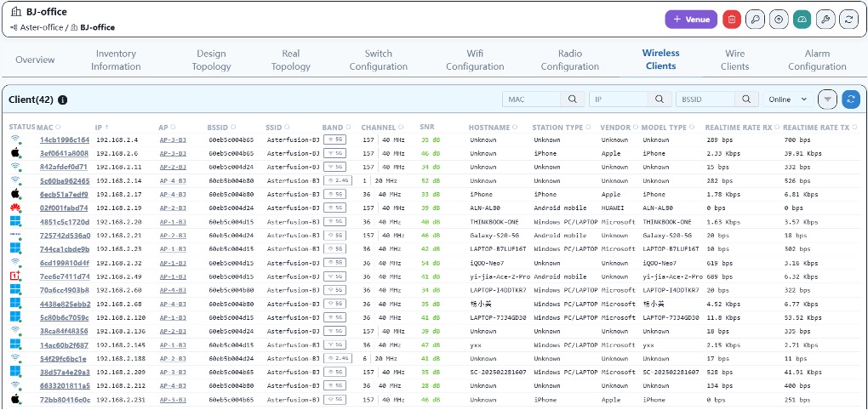Click the IP search magnifier icon

click(x=660, y=99)
